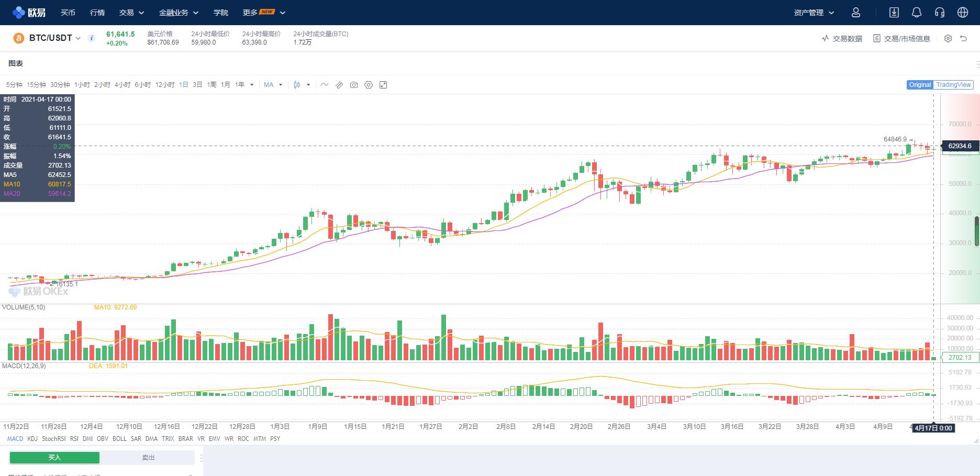Click the 62934.6 price axis marker

click(x=960, y=146)
